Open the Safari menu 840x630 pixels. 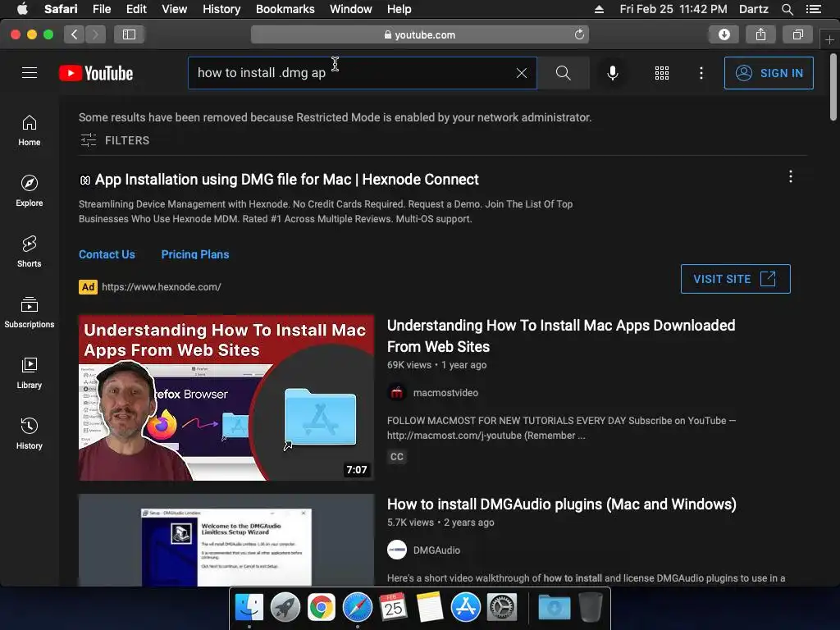tap(61, 9)
